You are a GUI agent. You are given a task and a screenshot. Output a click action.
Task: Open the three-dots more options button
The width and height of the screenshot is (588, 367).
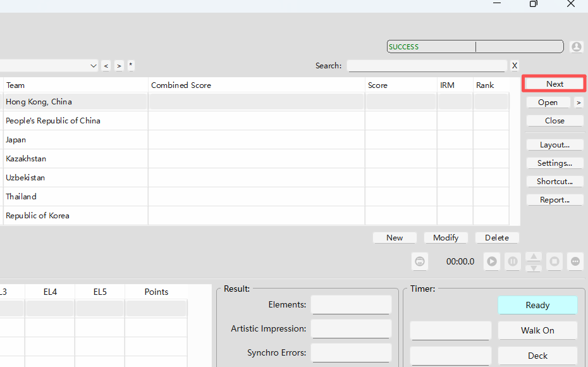(x=575, y=261)
